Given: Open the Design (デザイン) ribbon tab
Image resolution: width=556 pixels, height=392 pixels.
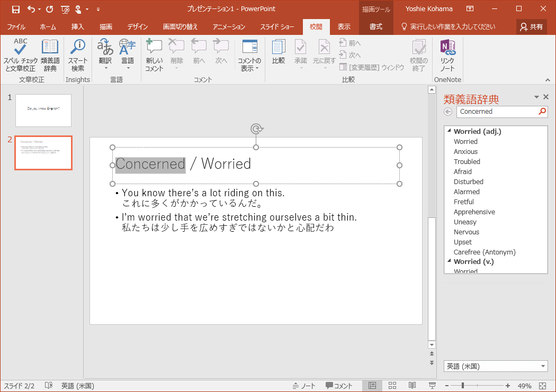Looking at the screenshot, I should pos(137,27).
